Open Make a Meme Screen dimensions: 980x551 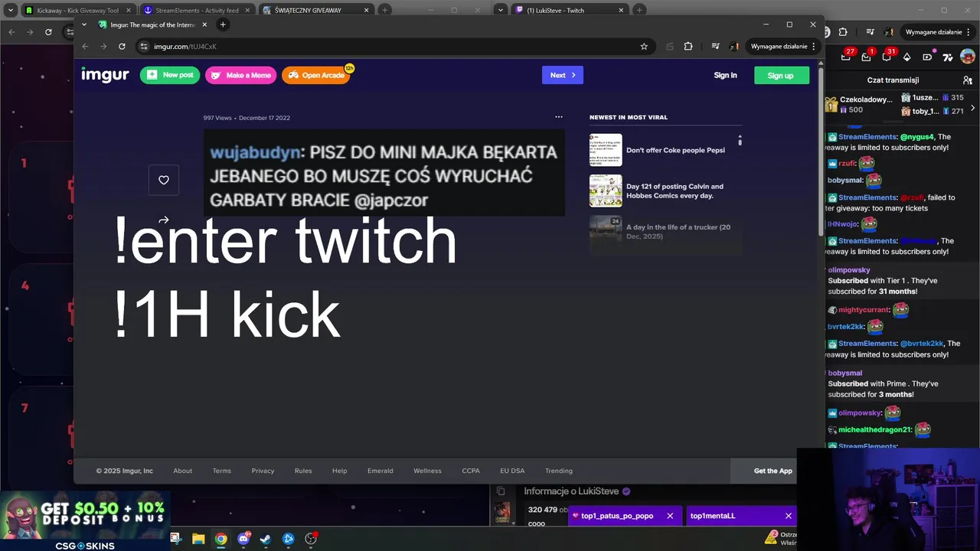point(240,75)
